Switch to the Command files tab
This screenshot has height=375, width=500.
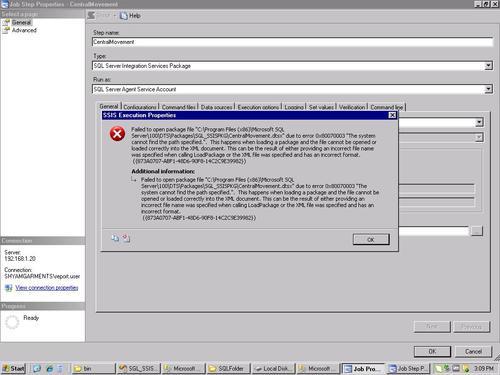pyautogui.click(x=179, y=107)
